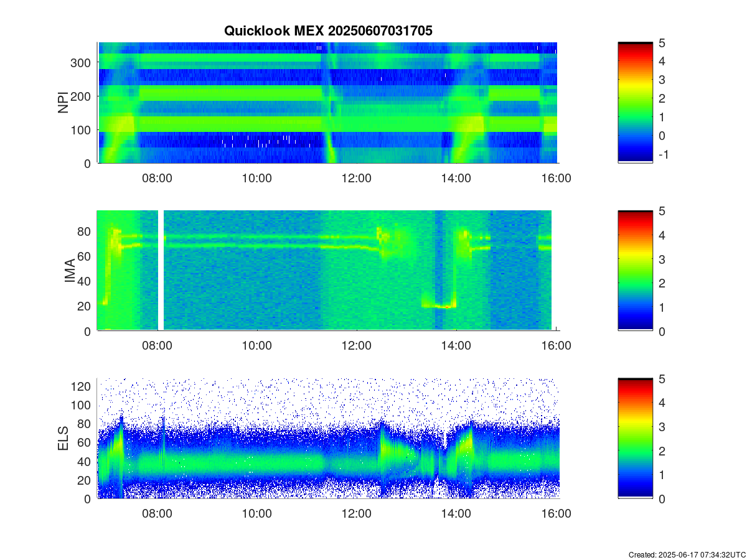Screen dimensions: 747x560
Task: Click the 5 tick on NPI colorbar
Action: point(663,43)
